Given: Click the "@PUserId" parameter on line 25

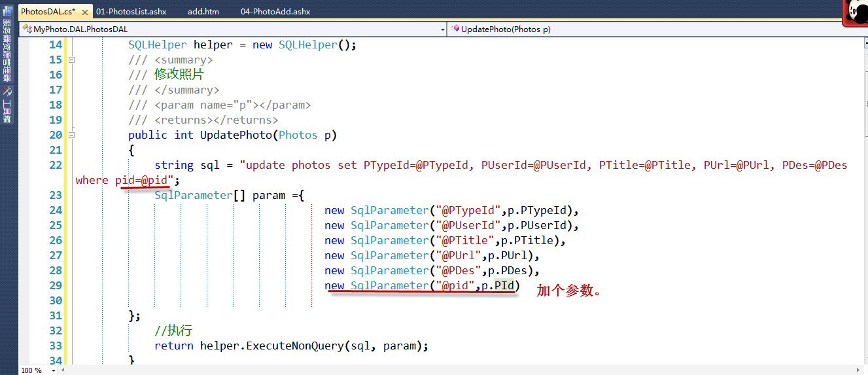Looking at the screenshot, I should [468, 225].
